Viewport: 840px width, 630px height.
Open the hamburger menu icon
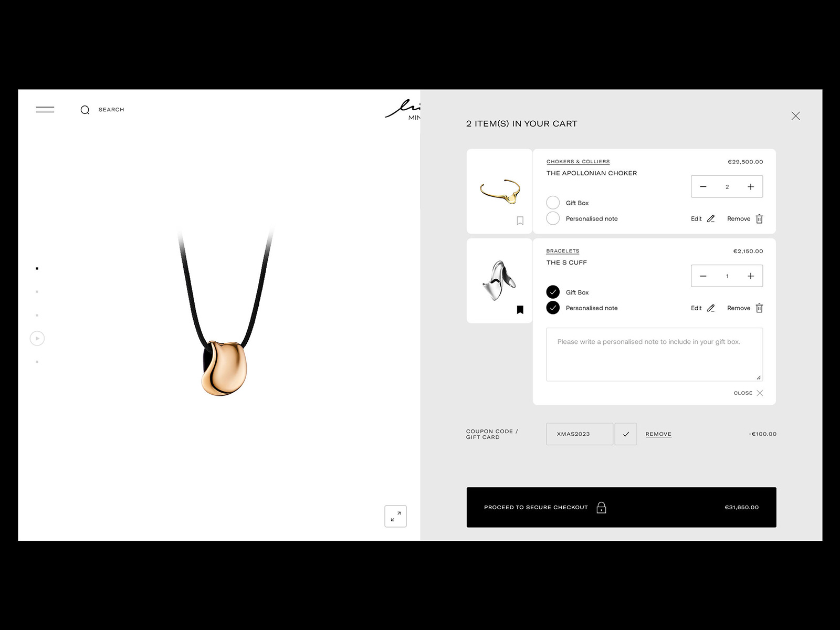coord(45,110)
